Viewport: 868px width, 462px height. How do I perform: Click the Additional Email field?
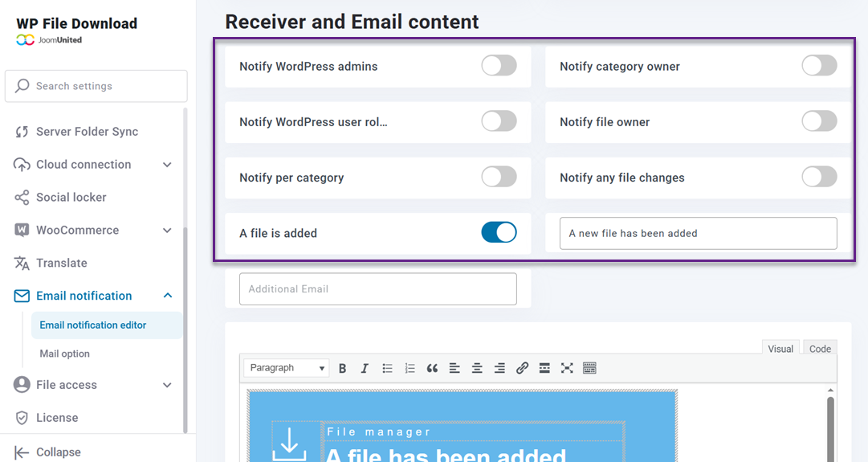(378, 288)
